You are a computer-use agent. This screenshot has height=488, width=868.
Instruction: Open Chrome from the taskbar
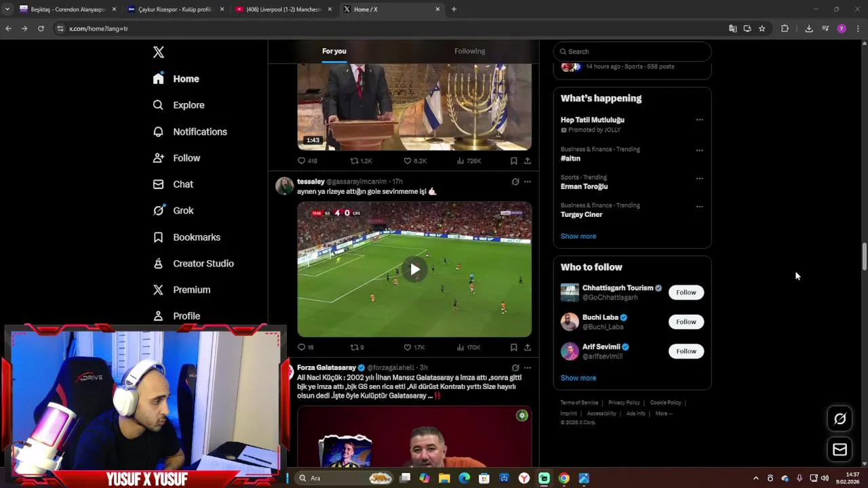(564, 479)
